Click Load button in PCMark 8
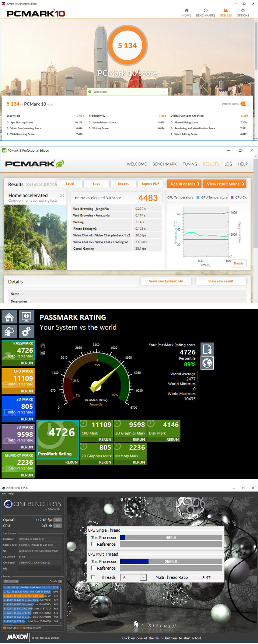Image resolution: width=258 pixels, height=644 pixels. coord(70,183)
